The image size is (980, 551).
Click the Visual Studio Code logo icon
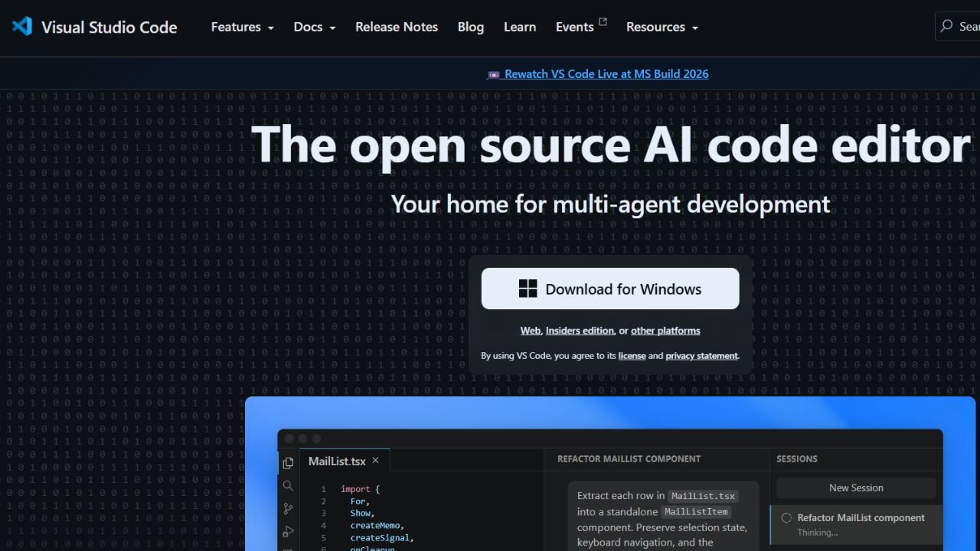tap(22, 26)
